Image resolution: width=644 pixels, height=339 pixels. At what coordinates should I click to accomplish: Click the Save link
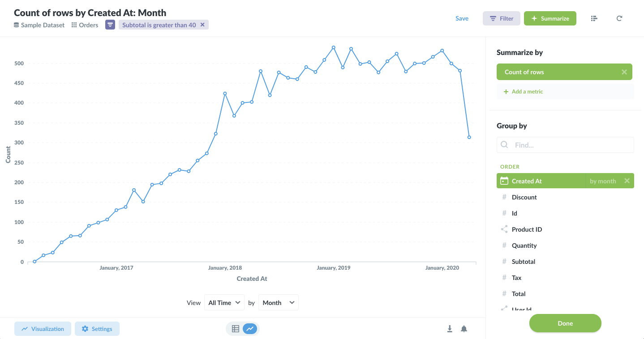click(462, 18)
